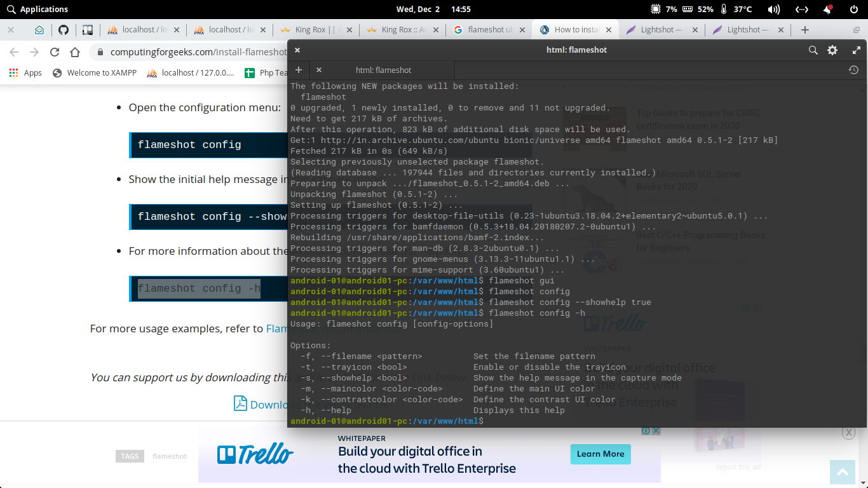Click the date and time indicator
868x488 pixels.
433,9
